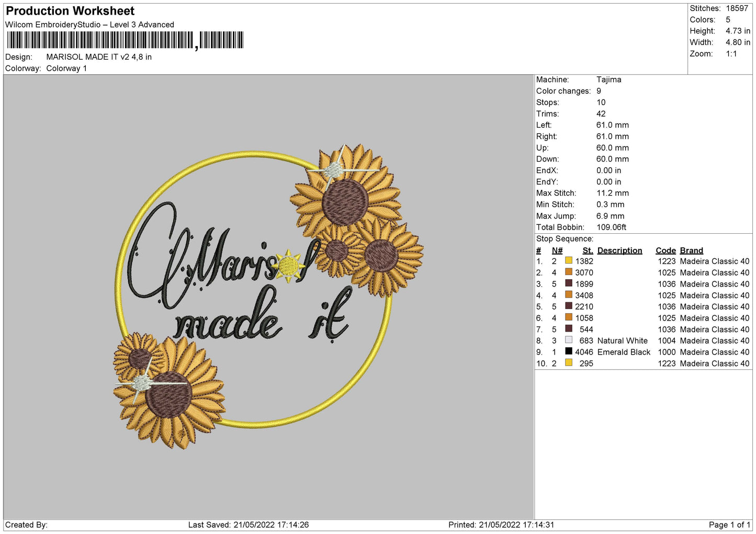This screenshot has width=756, height=534.
Task: Click the yellow swatch beside stitch count 295
Action: (x=569, y=363)
